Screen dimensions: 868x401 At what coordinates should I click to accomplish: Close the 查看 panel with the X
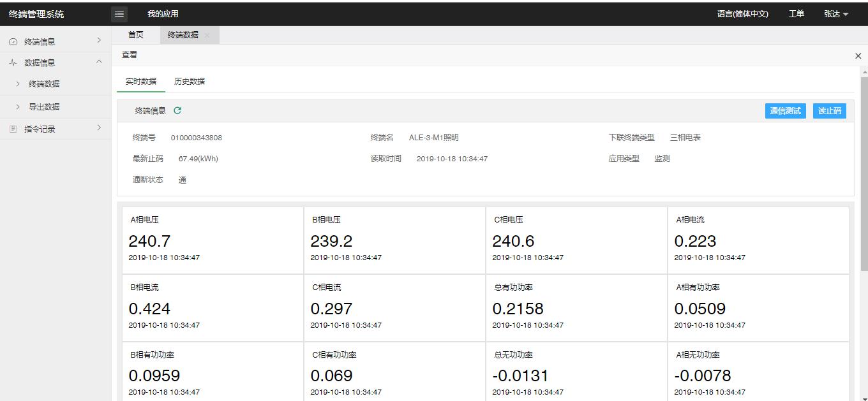[858, 56]
